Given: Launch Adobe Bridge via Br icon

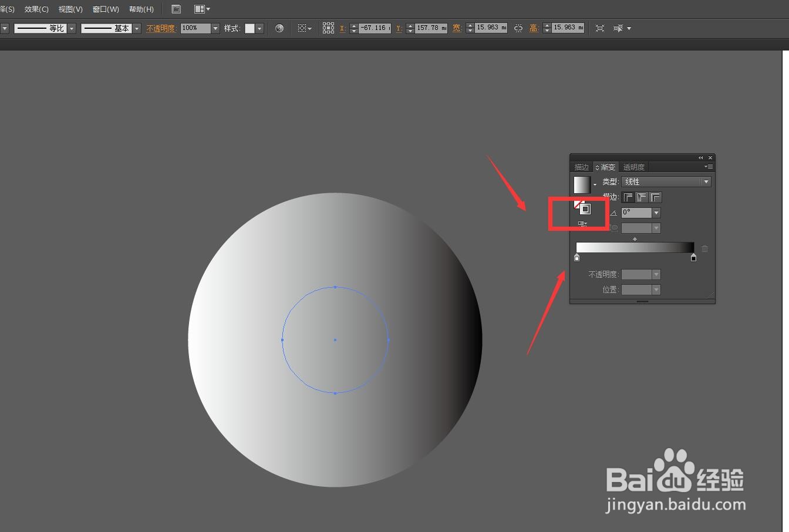Looking at the screenshot, I should coord(176,9).
